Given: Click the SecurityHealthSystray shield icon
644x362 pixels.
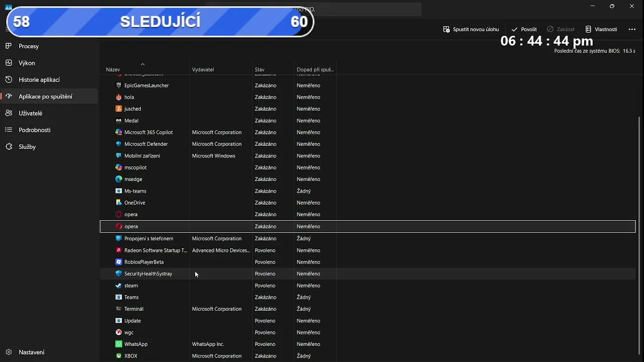Looking at the screenshot, I should click(119, 274).
